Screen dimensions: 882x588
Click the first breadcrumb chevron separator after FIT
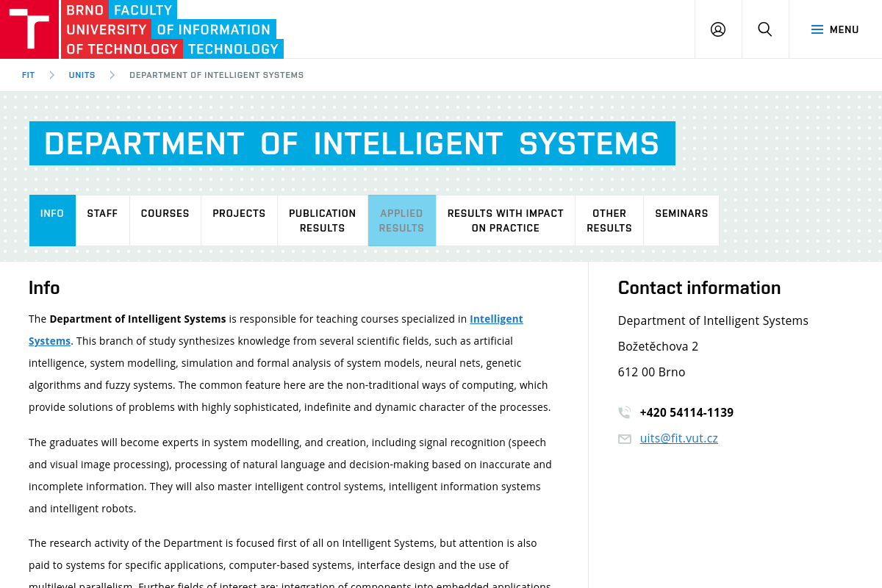(x=52, y=75)
